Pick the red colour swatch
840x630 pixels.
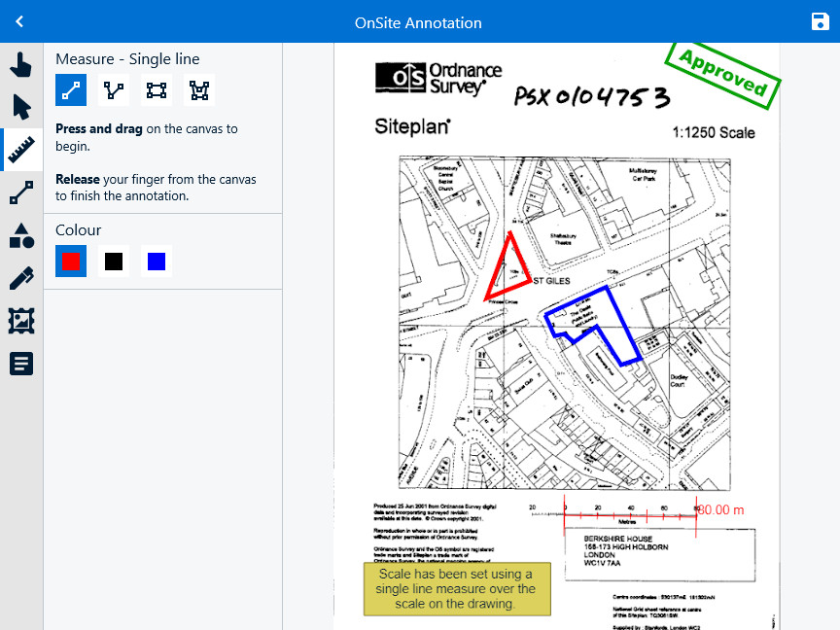[71, 262]
